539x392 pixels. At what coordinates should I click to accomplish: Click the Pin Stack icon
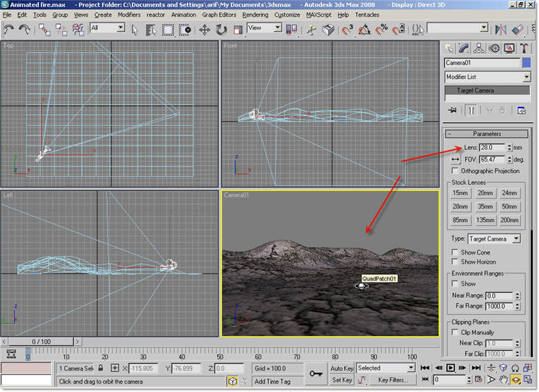point(452,110)
